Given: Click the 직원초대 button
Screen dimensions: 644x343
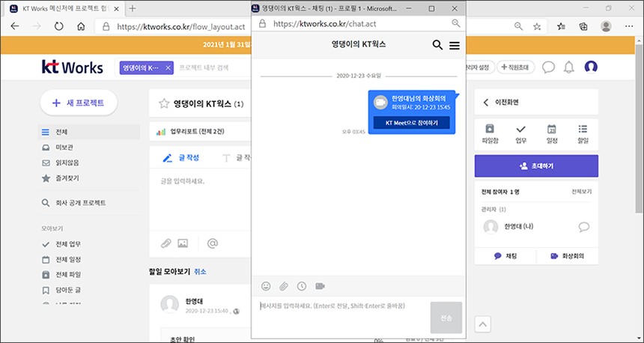Looking at the screenshot, I should click(516, 67).
